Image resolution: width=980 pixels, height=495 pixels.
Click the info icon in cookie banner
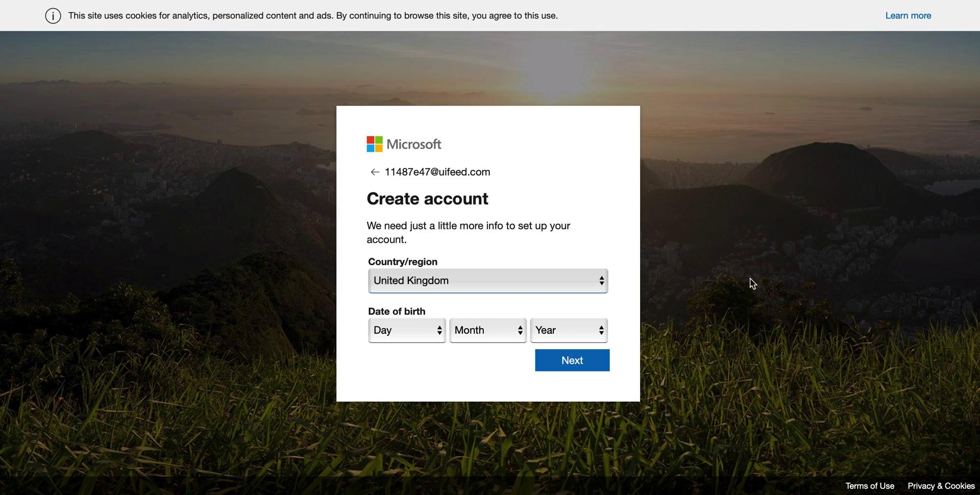53,16
